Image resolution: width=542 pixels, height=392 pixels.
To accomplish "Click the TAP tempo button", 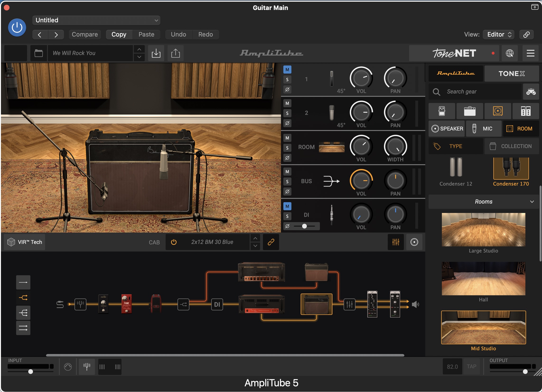I will (x=471, y=367).
